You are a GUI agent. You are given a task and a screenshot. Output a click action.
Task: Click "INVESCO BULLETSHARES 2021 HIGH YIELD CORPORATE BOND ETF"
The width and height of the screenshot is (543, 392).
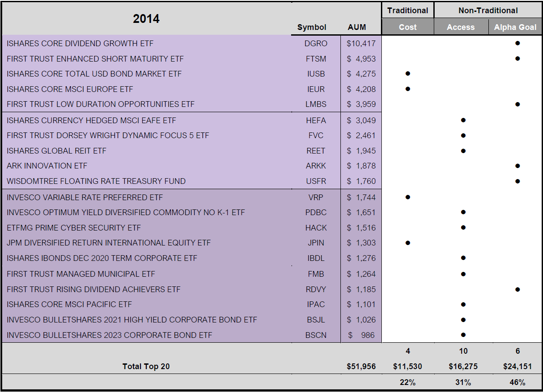point(132,319)
